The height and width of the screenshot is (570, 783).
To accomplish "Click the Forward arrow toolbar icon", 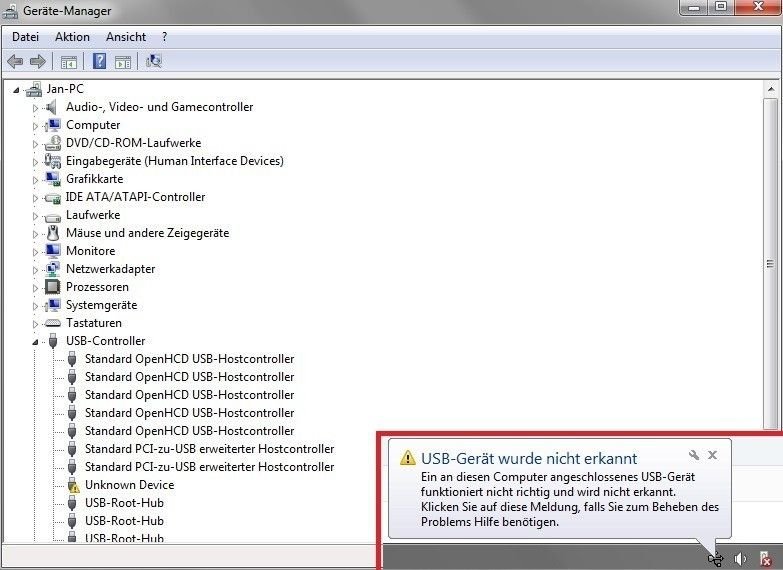I will pos(38,61).
